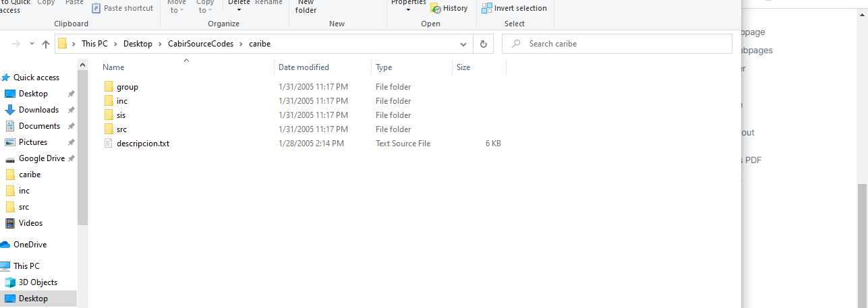This screenshot has height=308, width=868.
Task: Click the Delete dropdown arrow
Action: pyautogui.click(x=239, y=10)
